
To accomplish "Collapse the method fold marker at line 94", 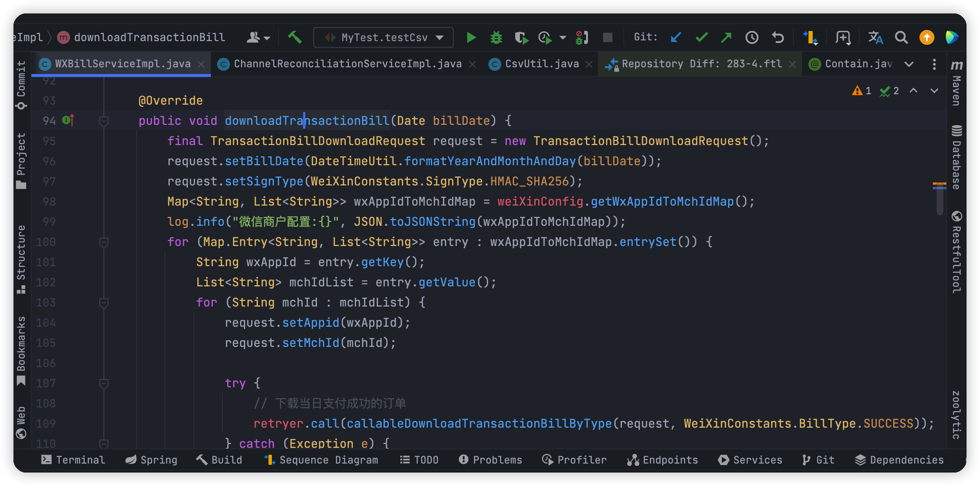I will tap(104, 121).
